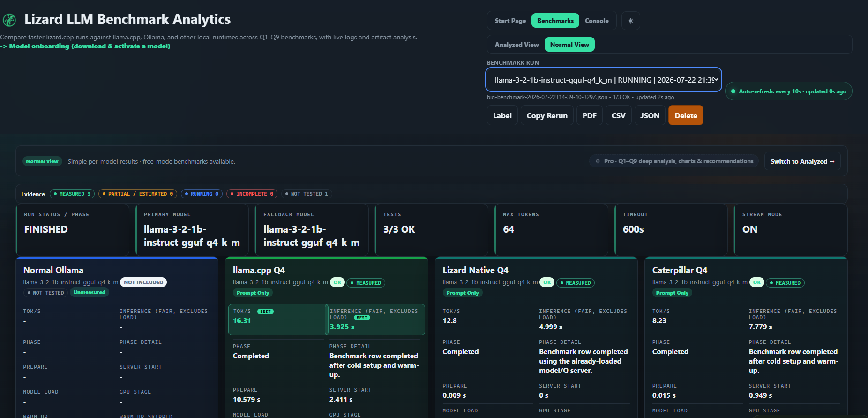Click the OK badge on Lizard Native Q4

(547, 282)
